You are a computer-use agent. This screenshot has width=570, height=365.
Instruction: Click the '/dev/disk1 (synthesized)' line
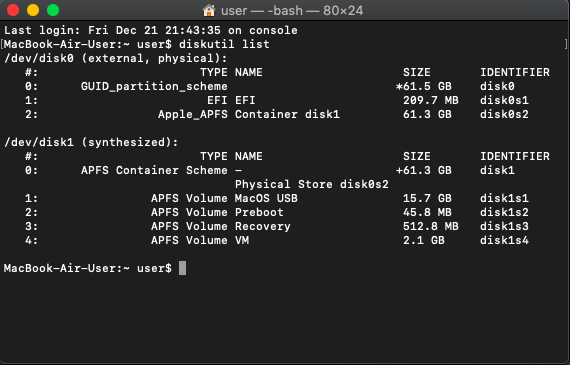(x=91, y=142)
